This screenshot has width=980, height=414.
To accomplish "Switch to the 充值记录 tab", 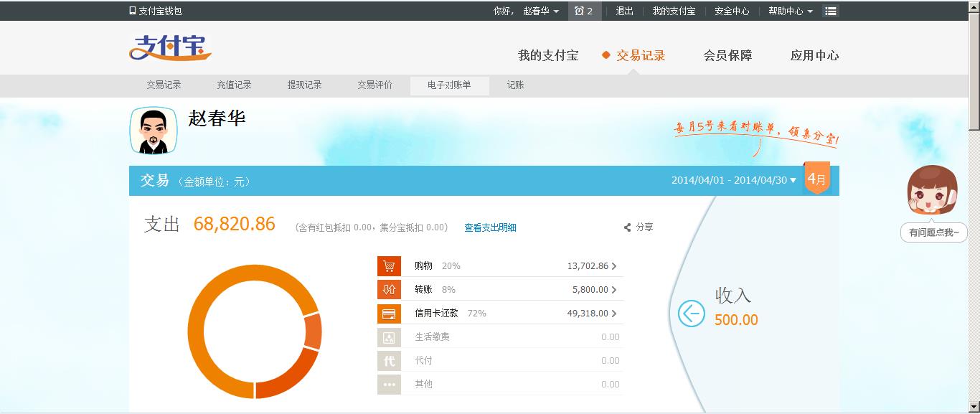I will pyautogui.click(x=234, y=85).
